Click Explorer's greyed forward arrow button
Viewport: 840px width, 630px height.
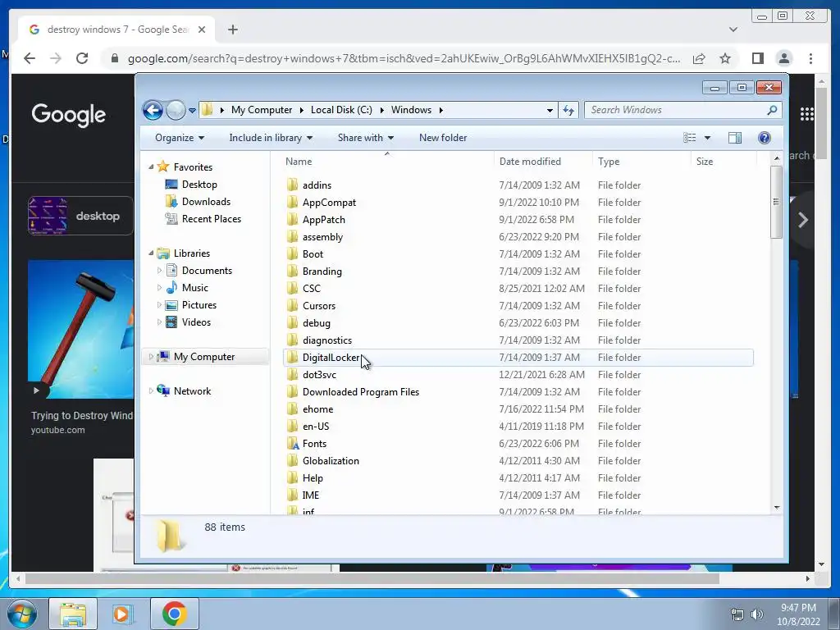point(176,111)
